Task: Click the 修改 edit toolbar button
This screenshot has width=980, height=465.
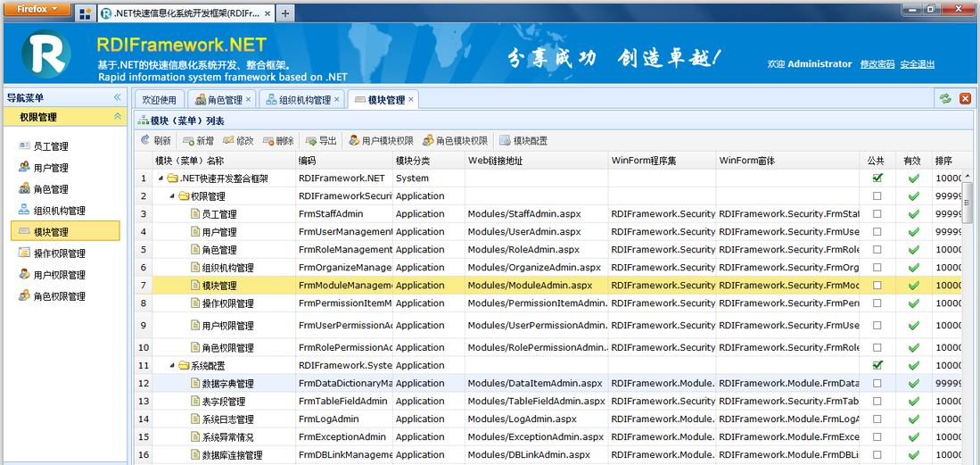Action: click(x=238, y=141)
